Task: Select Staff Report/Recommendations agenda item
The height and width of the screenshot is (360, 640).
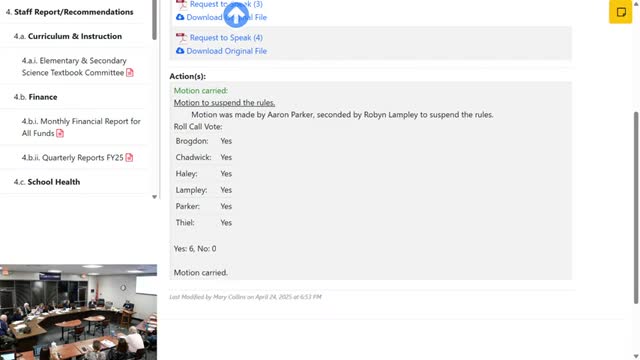Action: (70, 12)
